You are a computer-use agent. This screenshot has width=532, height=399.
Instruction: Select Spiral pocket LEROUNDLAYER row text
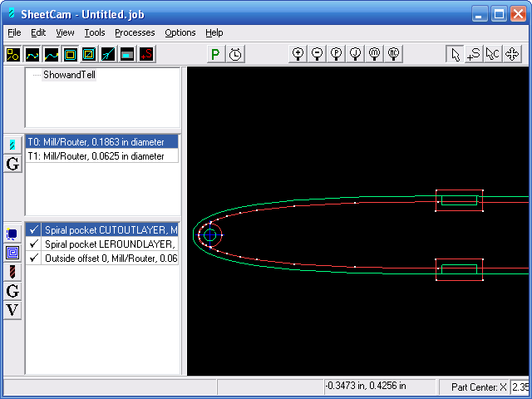click(110, 244)
